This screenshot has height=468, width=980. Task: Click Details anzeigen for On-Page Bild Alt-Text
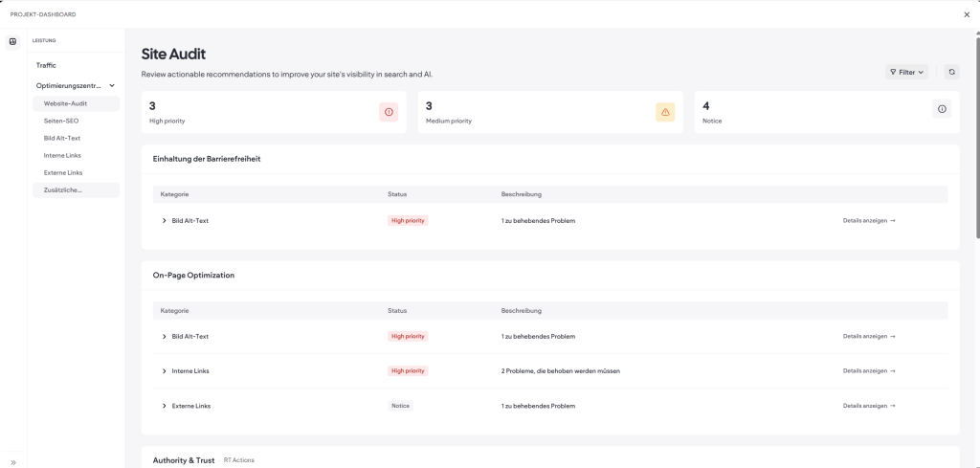(869, 336)
